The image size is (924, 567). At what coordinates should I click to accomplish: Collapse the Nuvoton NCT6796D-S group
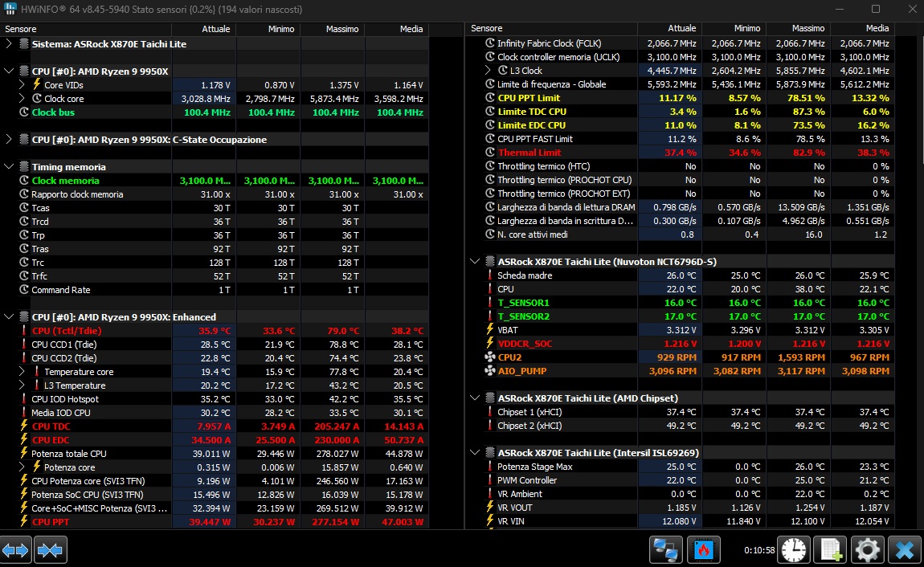474,262
